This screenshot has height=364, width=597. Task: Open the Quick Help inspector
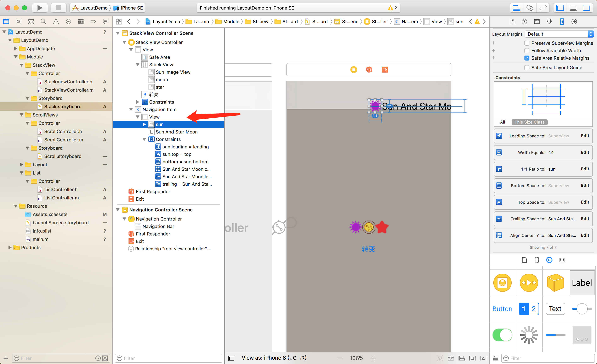click(524, 22)
